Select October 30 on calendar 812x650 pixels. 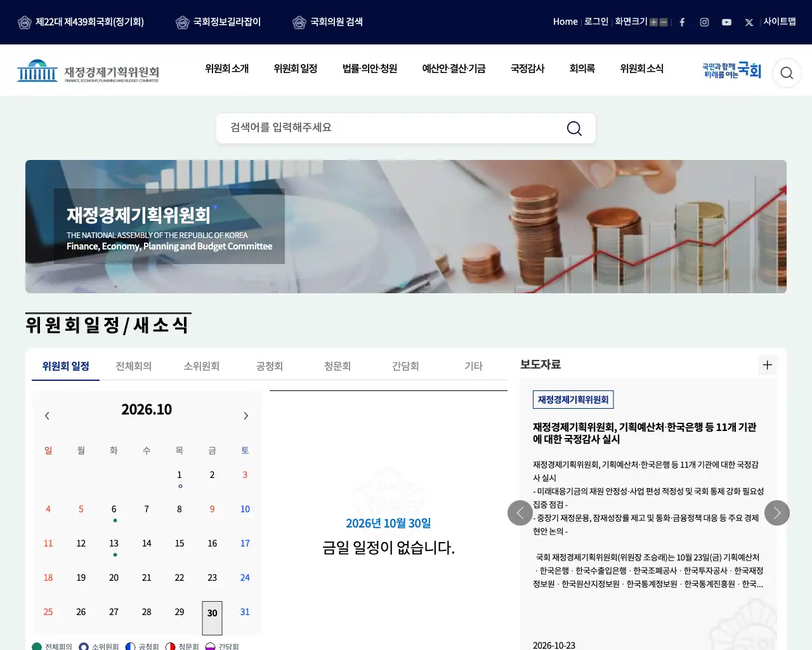pyautogui.click(x=213, y=618)
